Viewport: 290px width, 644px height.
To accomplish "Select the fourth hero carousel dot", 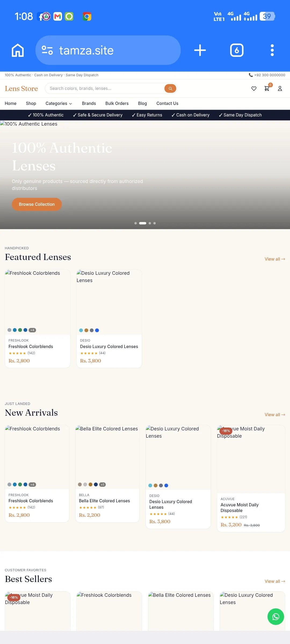I will coord(154,223).
